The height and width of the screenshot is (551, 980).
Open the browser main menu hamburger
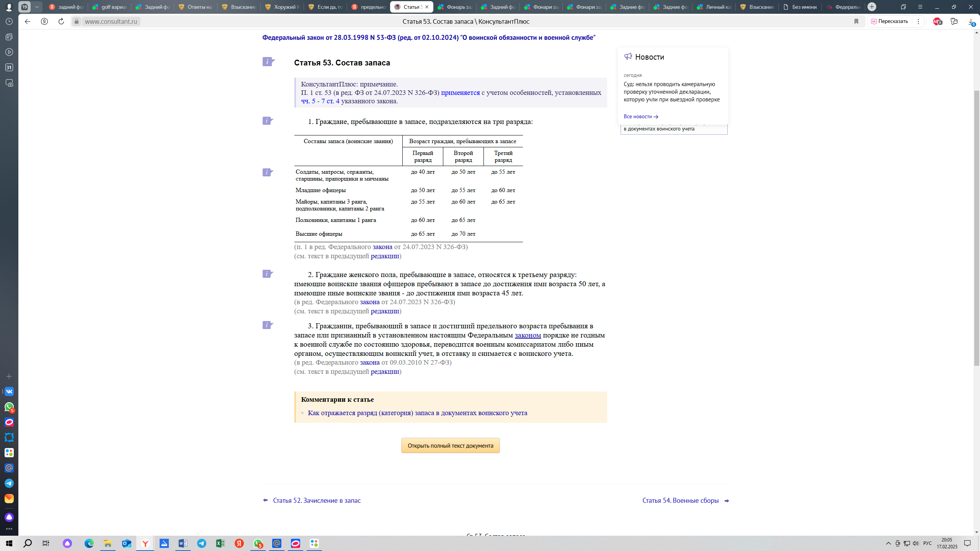click(920, 7)
